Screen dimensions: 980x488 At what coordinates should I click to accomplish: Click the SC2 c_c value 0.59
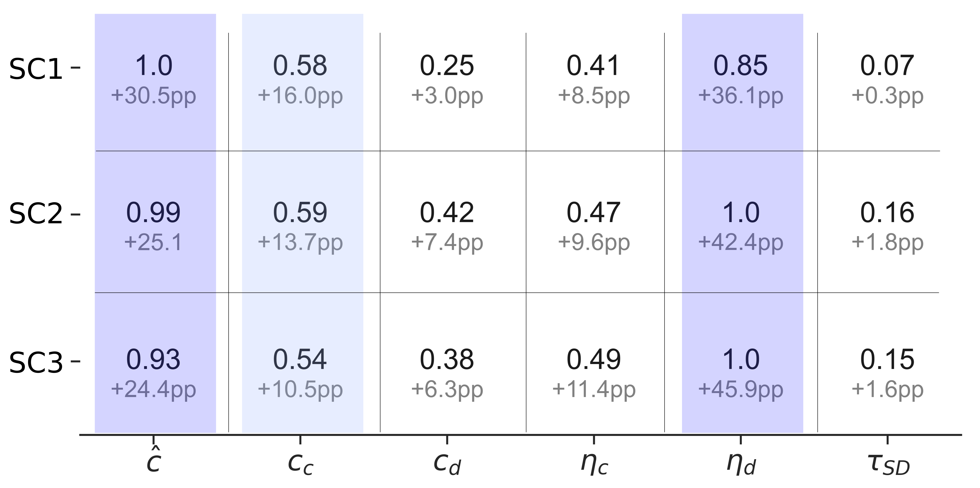(300, 213)
